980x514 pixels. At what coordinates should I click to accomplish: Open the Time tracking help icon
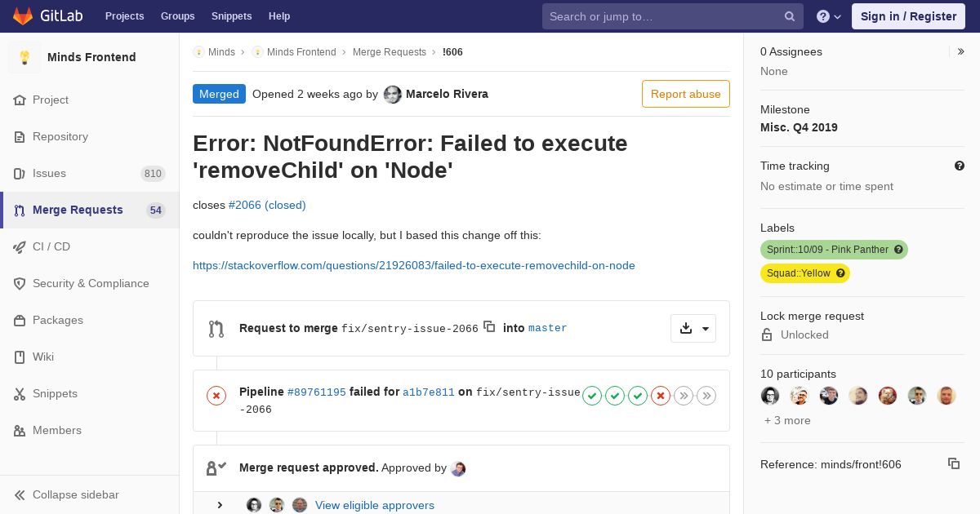(960, 166)
